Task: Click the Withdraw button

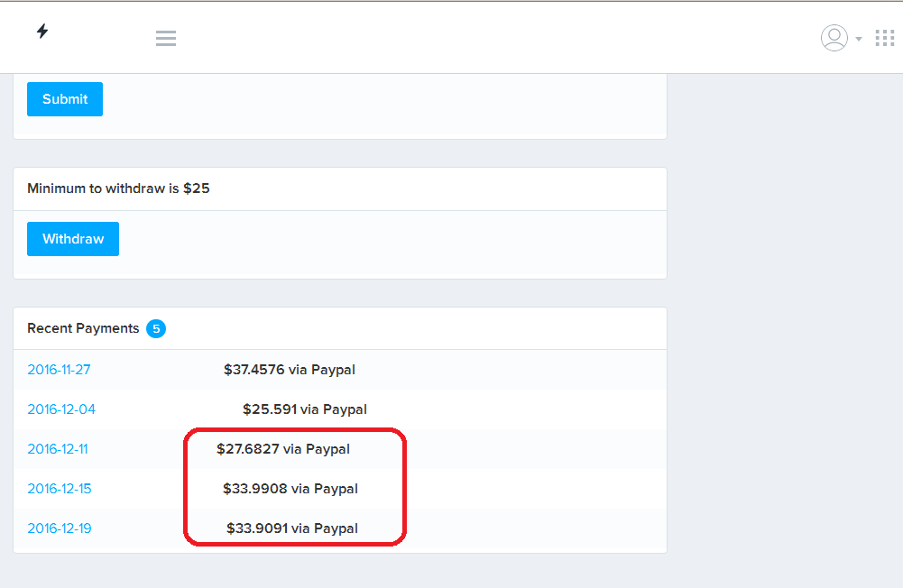Action: [73, 239]
